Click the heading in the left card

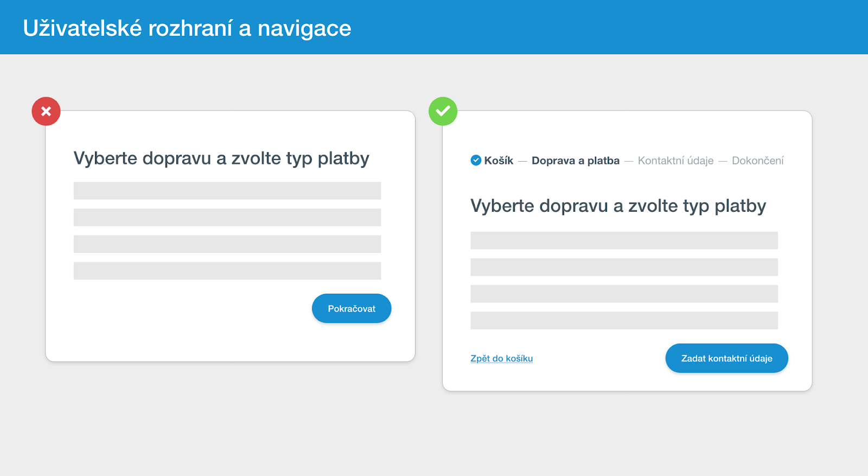[221, 158]
